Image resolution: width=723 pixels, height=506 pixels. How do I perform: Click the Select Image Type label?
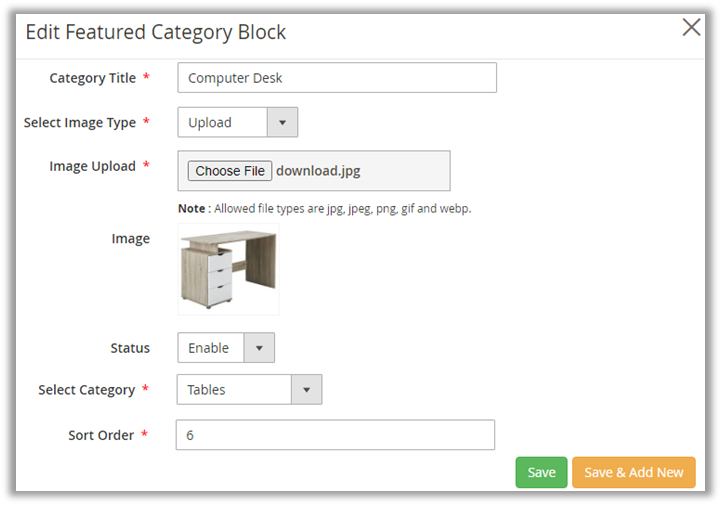[79, 123]
